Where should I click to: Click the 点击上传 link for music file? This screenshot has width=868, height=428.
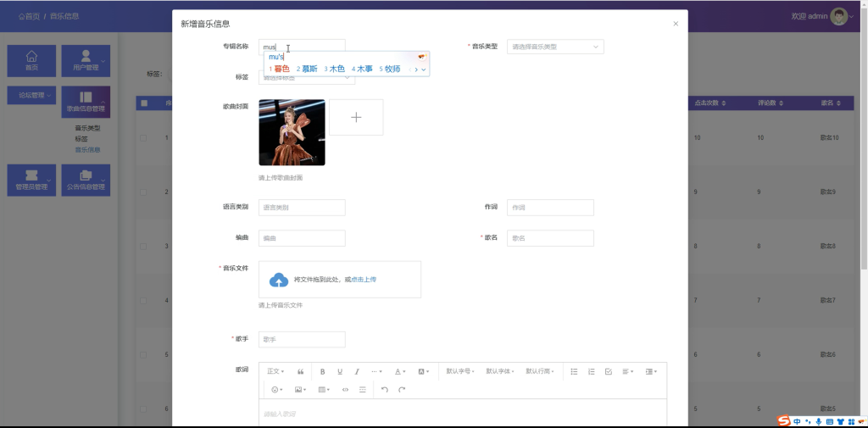(x=364, y=281)
